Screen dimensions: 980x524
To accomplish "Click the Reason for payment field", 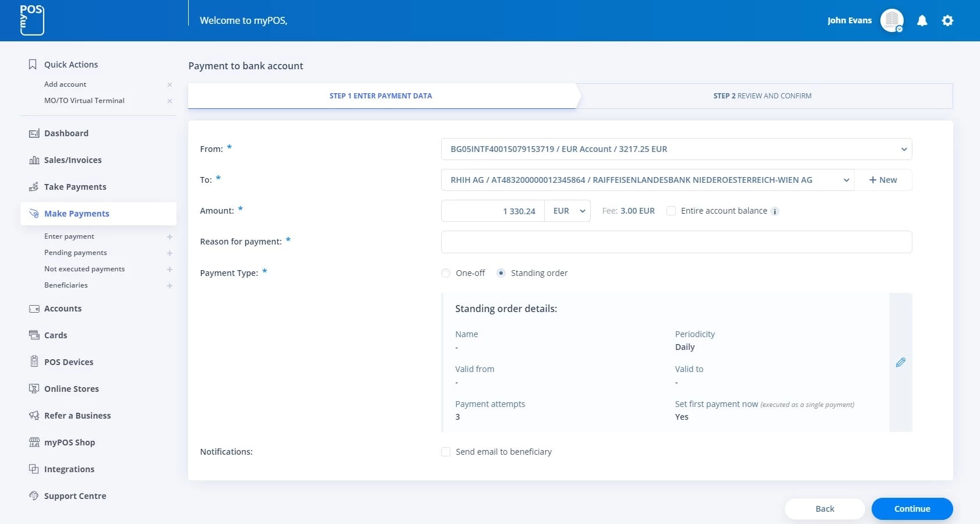I will (676, 242).
